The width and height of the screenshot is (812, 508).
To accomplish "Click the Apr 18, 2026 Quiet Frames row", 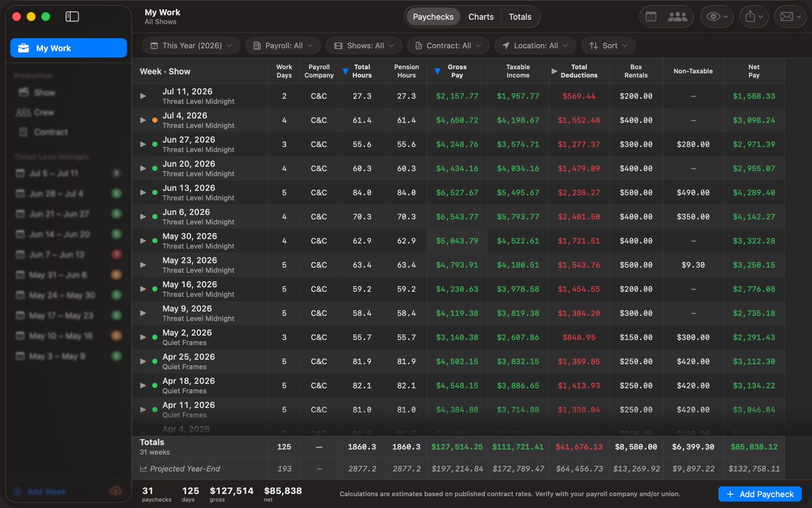I will point(458,386).
